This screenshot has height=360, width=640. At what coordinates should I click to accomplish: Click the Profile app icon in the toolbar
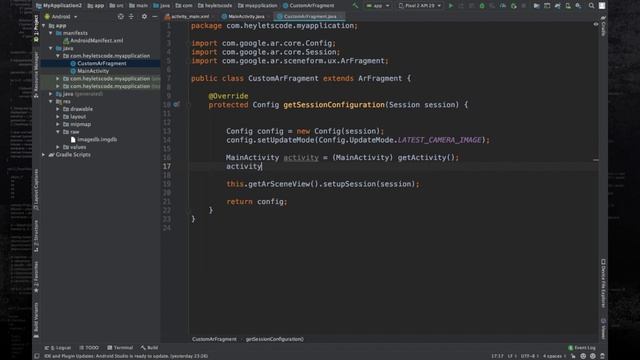tap(503, 6)
